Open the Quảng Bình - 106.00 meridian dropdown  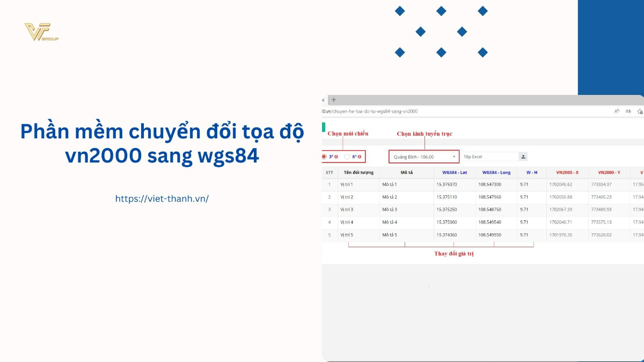click(424, 157)
